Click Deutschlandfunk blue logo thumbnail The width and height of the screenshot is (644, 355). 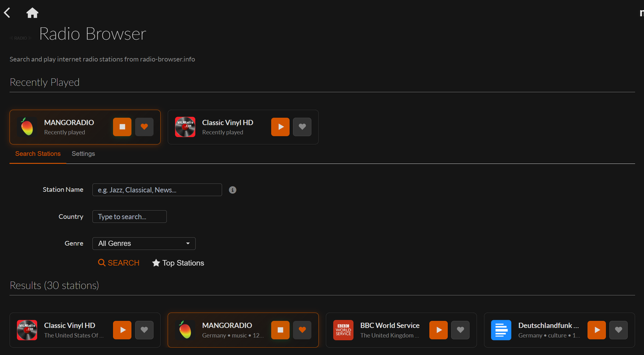[x=501, y=330]
